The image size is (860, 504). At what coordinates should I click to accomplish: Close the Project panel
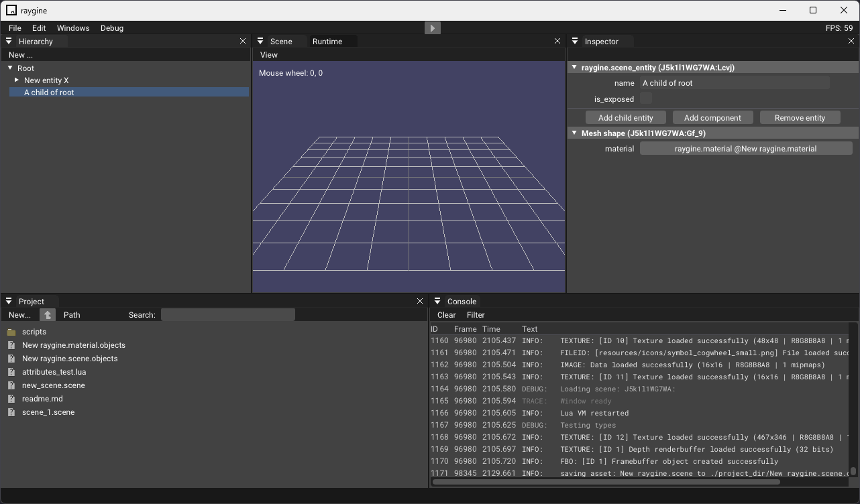(x=420, y=302)
